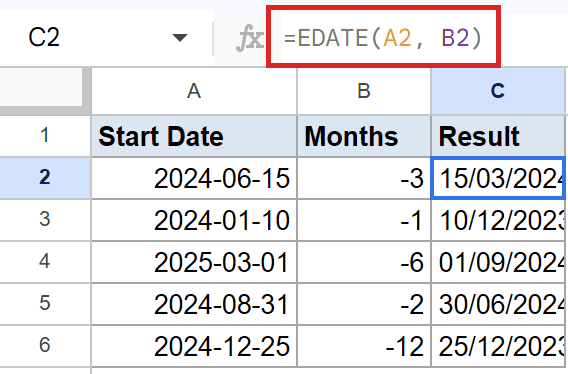Select cell with 2025-03-01
Screen dimensions: 568x374
(x=194, y=262)
